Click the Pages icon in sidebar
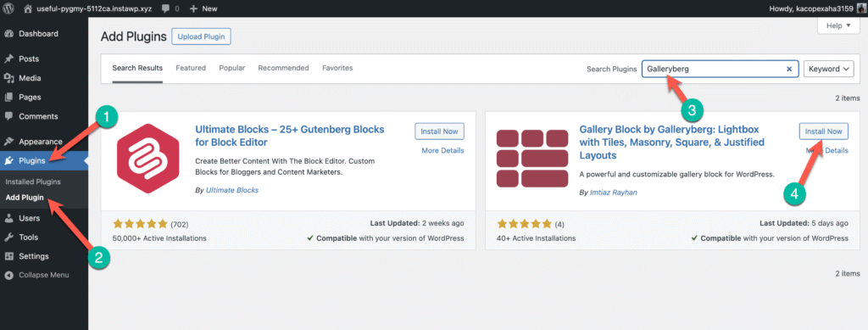 tap(8, 97)
